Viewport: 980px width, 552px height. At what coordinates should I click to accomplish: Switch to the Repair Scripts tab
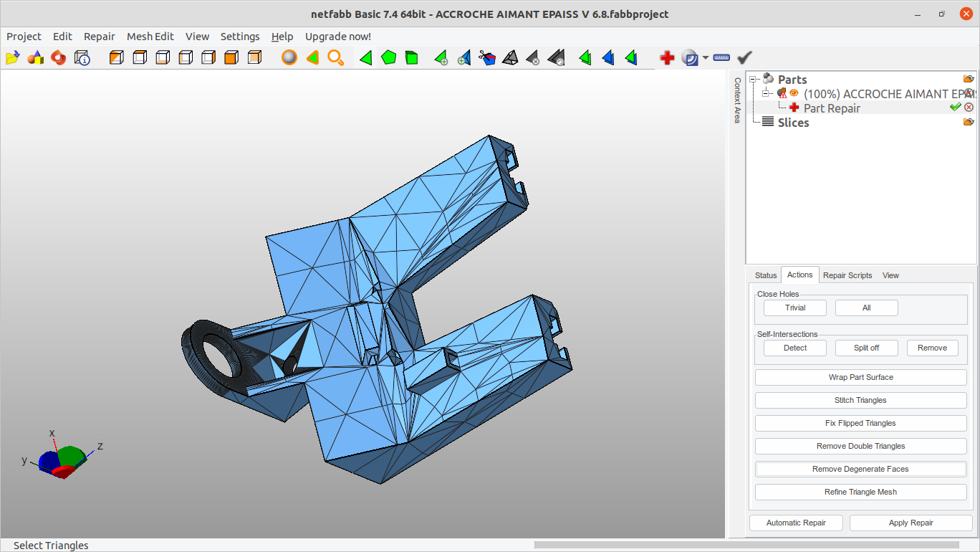pyautogui.click(x=847, y=275)
